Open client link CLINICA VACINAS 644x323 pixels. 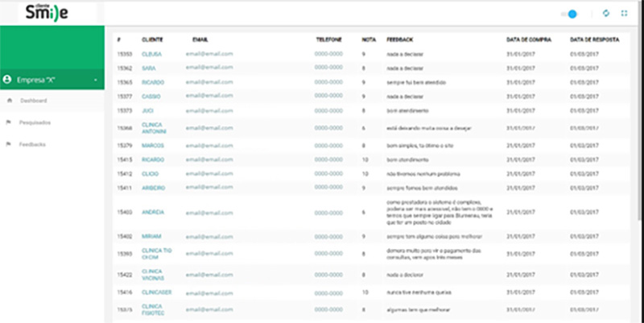(153, 275)
